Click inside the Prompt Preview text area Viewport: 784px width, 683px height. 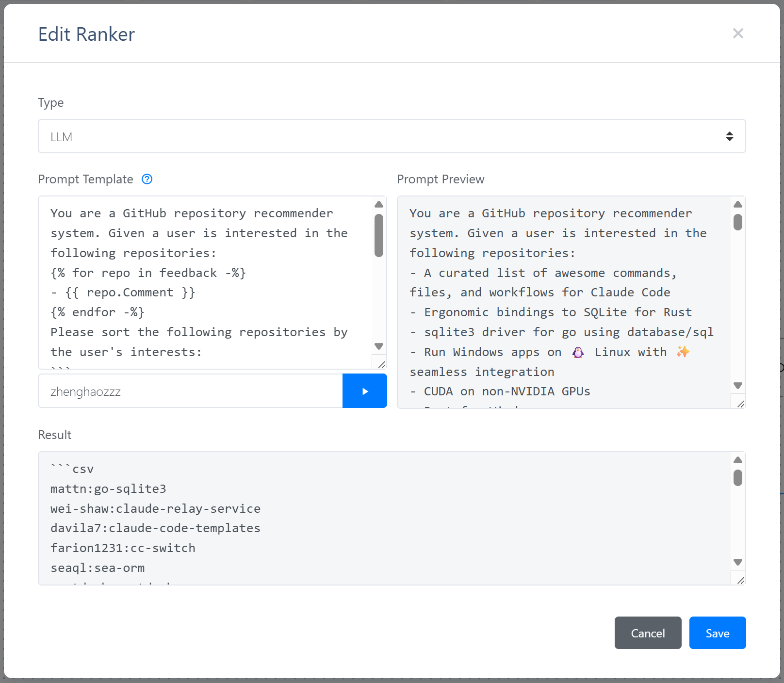[563, 301]
